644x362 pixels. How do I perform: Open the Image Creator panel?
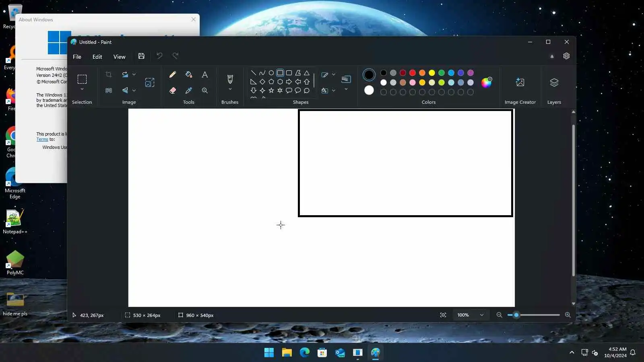[x=520, y=82]
